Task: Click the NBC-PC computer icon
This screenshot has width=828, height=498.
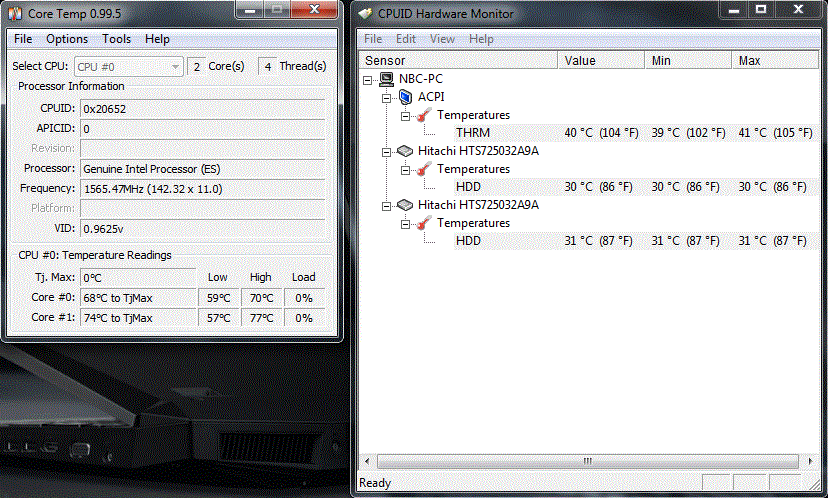Action: pos(387,79)
